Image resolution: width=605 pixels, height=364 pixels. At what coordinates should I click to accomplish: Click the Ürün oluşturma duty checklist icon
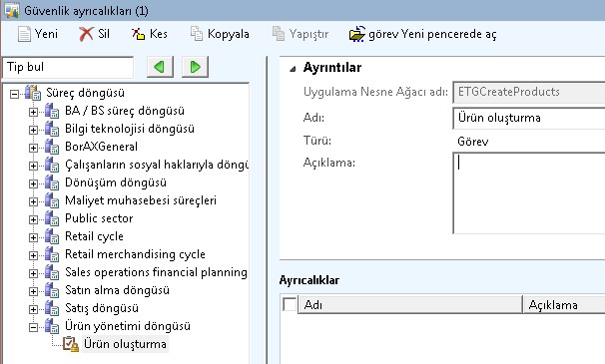pos(71,344)
